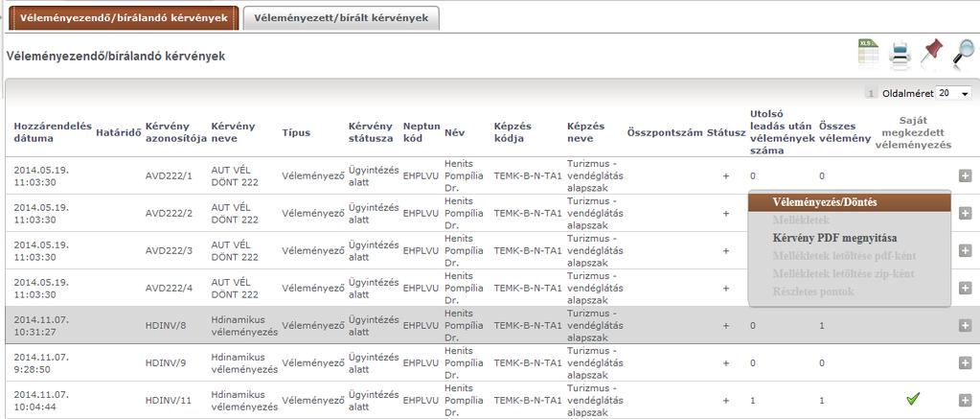
Task: Sort by Összes vélemény column header
Action: point(845,132)
